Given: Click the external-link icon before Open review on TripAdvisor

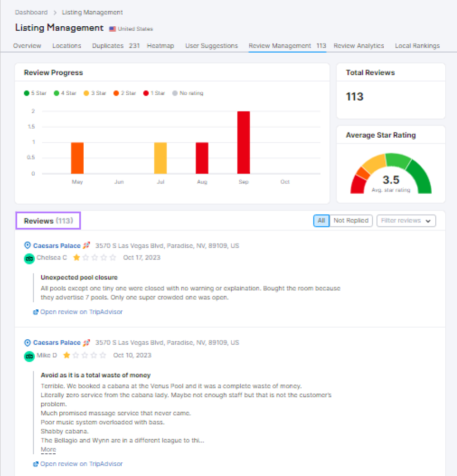Looking at the screenshot, I should tap(35, 312).
